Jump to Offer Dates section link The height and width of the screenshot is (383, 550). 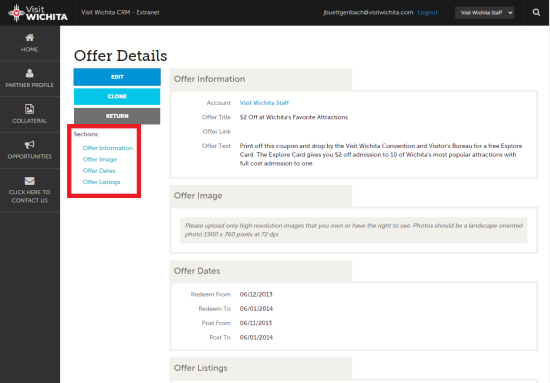pyautogui.click(x=99, y=171)
